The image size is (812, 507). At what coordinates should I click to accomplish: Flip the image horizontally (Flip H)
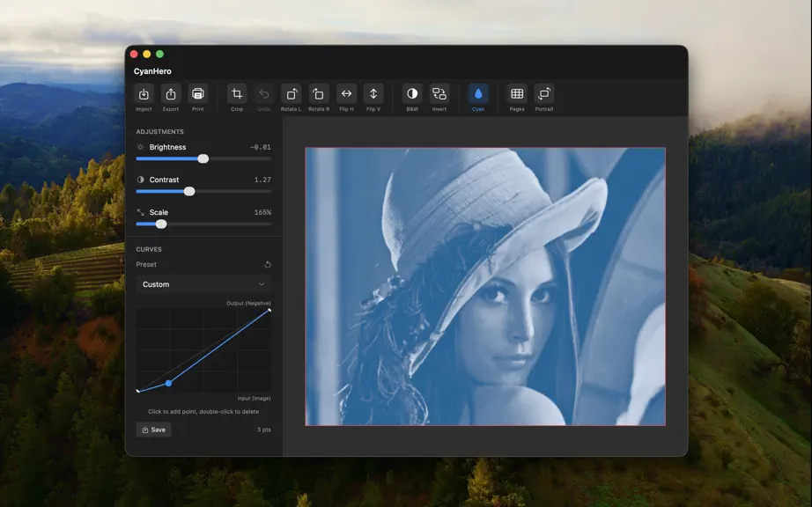coord(346,93)
